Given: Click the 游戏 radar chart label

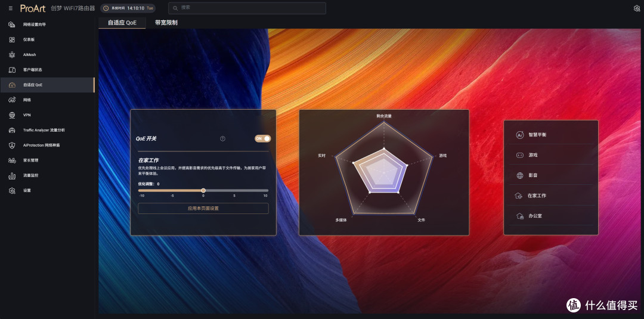Looking at the screenshot, I should pos(442,156).
